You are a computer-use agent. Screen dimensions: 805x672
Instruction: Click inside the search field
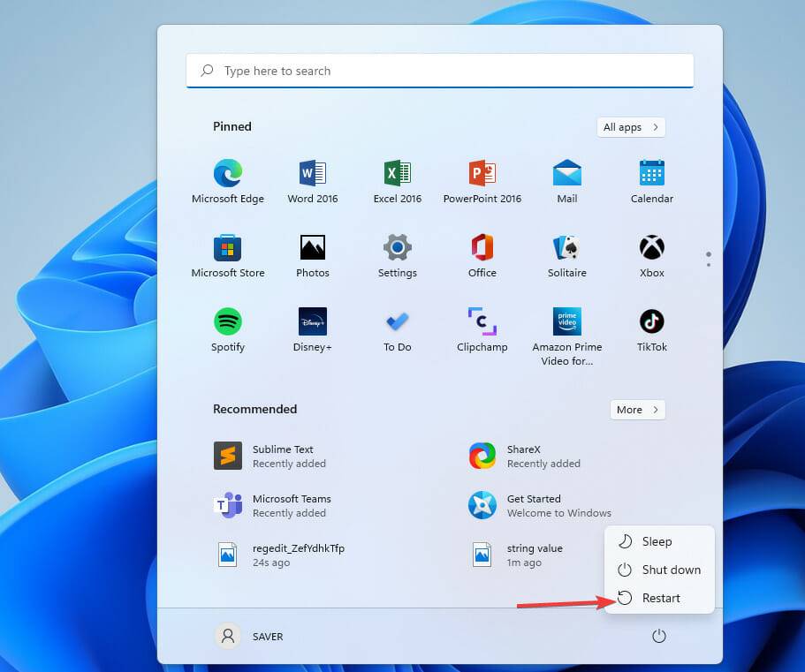(439, 70)
